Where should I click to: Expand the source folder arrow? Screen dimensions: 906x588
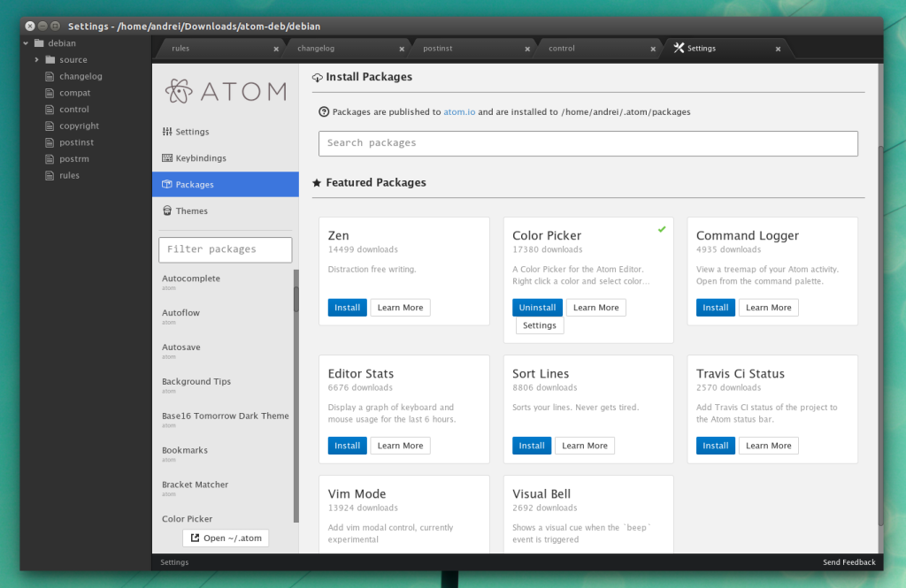click(x=36, y=59)
